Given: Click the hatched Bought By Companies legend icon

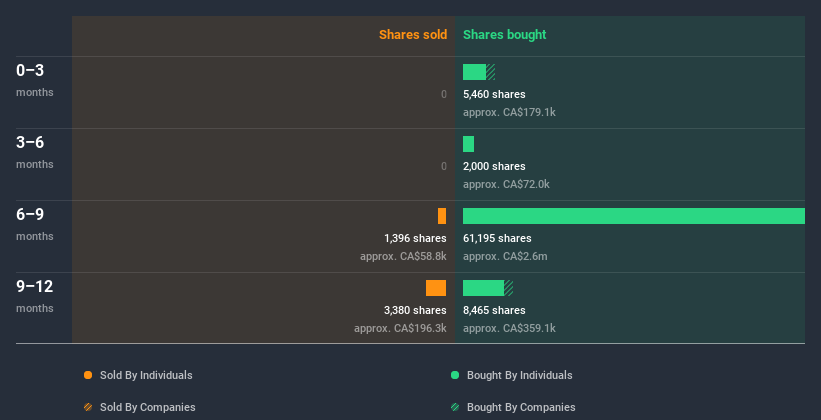Looking at the screenshot, I should (x=455, y=407).
